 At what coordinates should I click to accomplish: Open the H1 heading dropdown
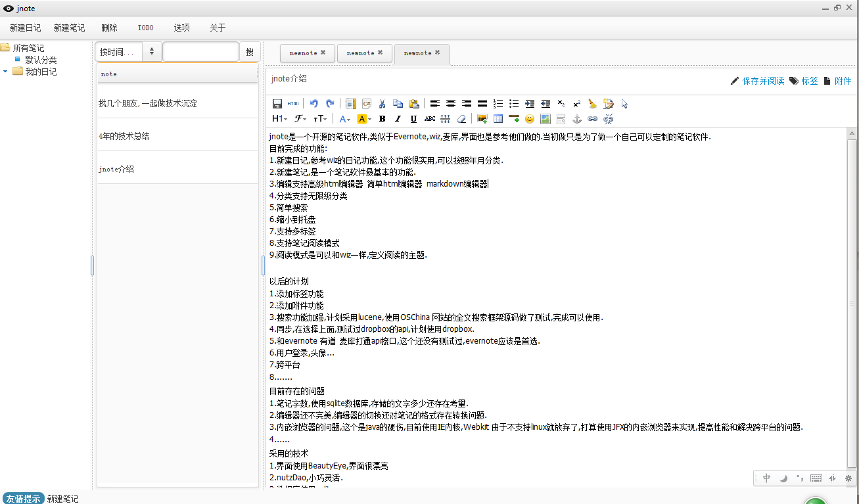[x=280, y=119]
